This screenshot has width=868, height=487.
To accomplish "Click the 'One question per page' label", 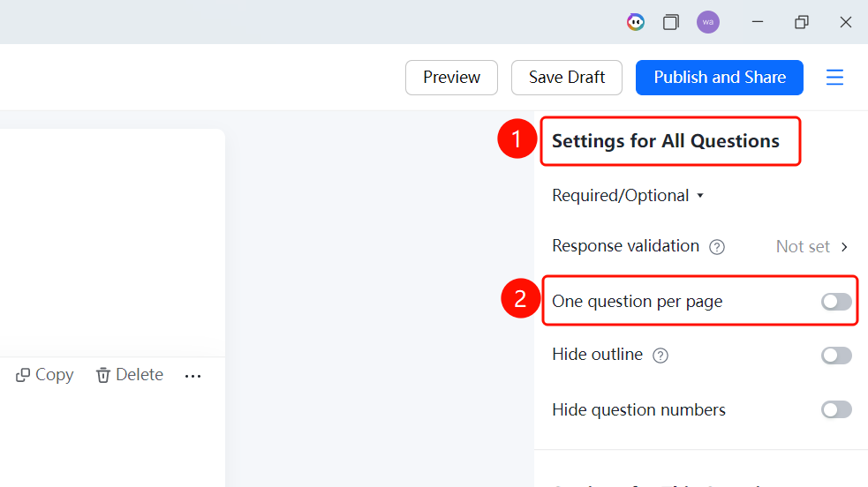I will point(638,301).
